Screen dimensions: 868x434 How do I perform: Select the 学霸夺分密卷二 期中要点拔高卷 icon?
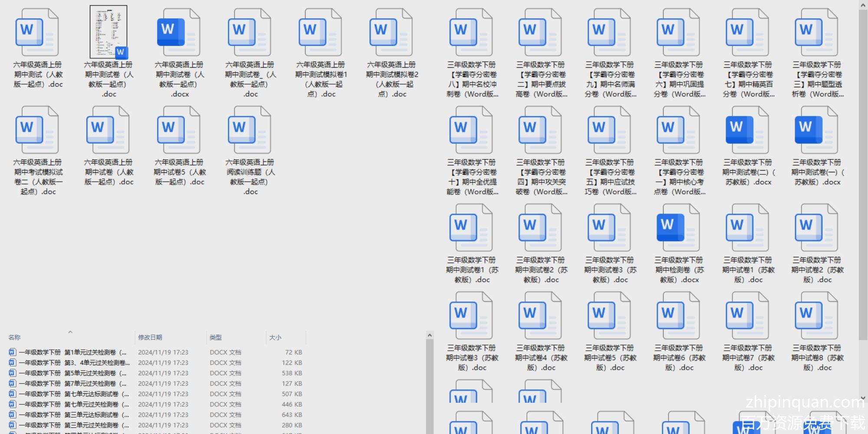tap(540, 33)
